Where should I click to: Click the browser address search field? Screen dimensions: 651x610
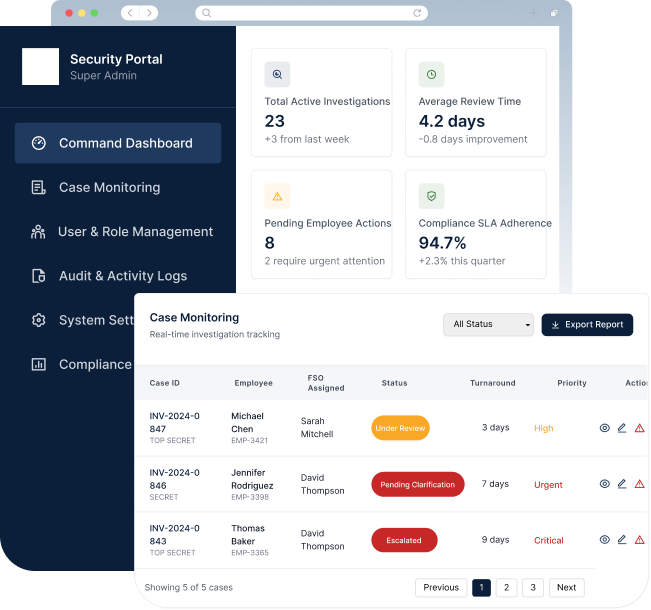(x=310, y=13)
